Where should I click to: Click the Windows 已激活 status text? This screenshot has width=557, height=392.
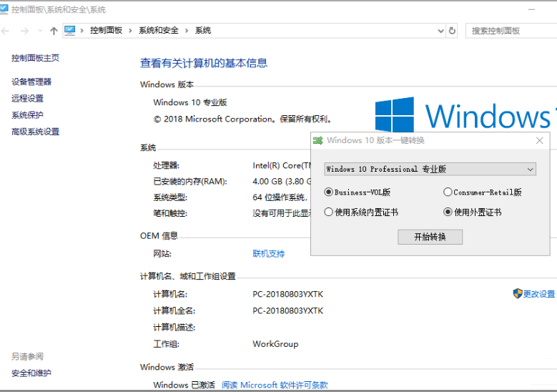184,385
